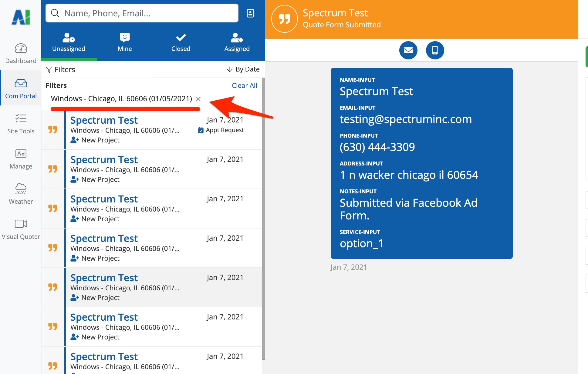This screenshot has height=374, width=588.
Task: Switch to the Mine tab
Action: [x=125, y=42]
